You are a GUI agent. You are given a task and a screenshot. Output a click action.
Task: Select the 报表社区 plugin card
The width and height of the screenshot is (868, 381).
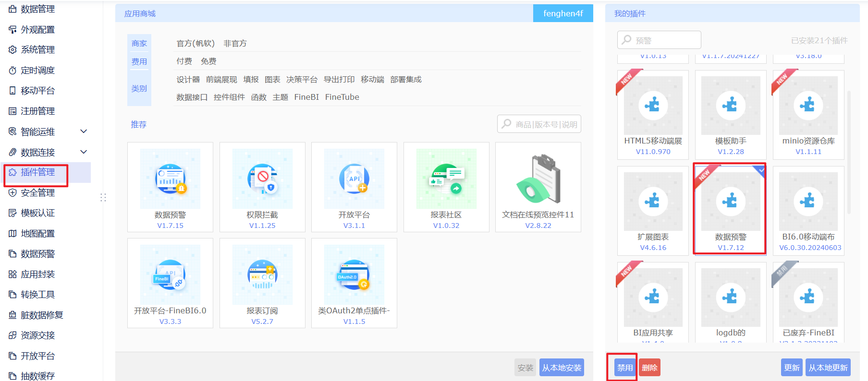[x=446, y=187]
